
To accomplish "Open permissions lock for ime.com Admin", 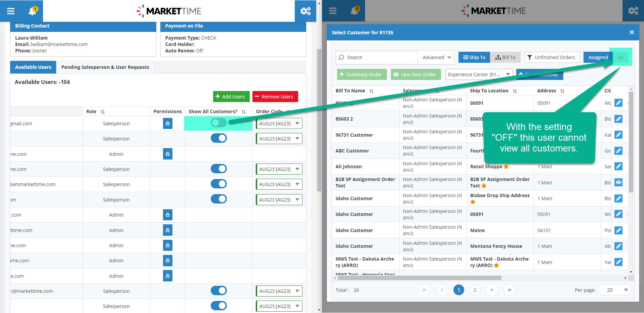I will click(168, 261).
